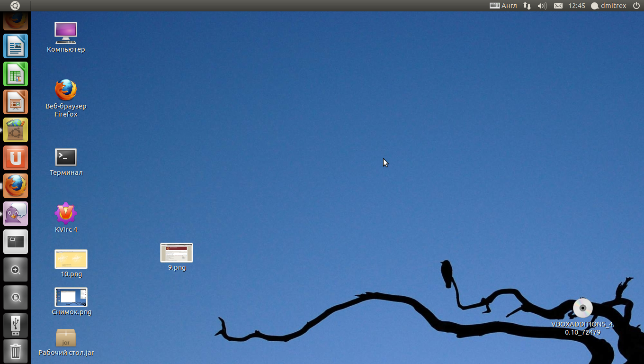Select the KVIrc 4 desktop icon
The width and height of the screenshot is (644, 364).
click(66, 218)
